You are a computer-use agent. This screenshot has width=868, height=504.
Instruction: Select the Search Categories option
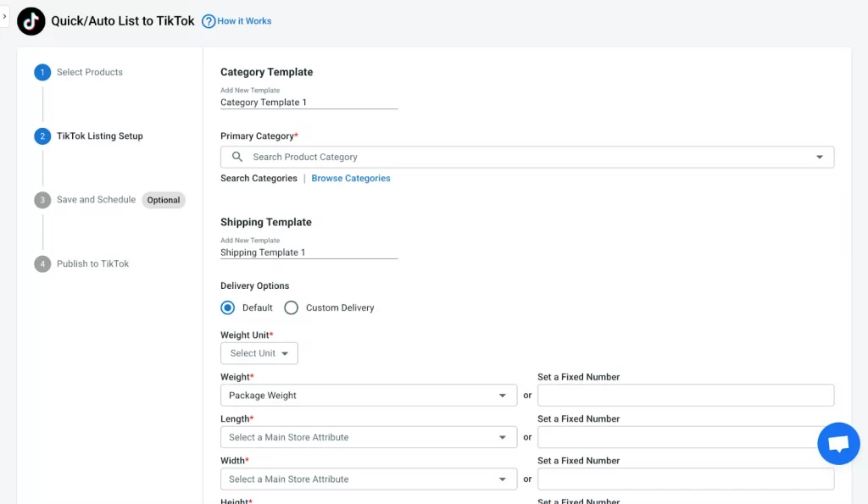click(259, 179)
